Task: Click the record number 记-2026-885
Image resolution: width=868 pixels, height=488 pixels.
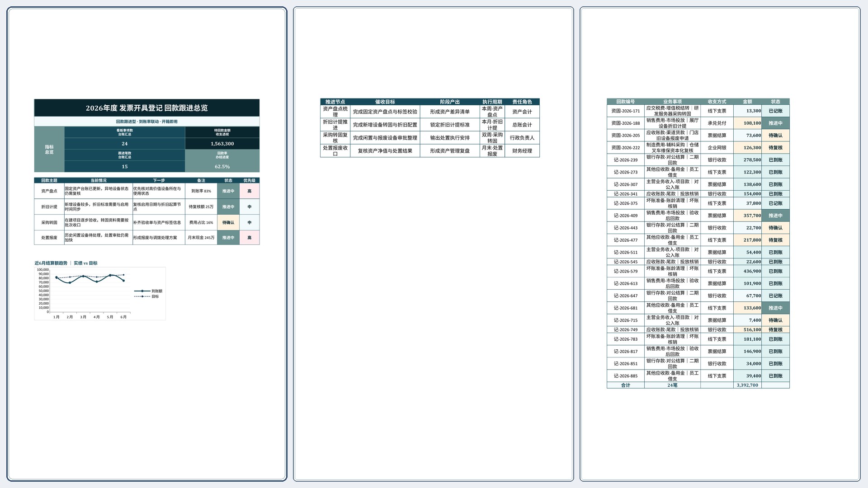Action: [x=626, y=376]
